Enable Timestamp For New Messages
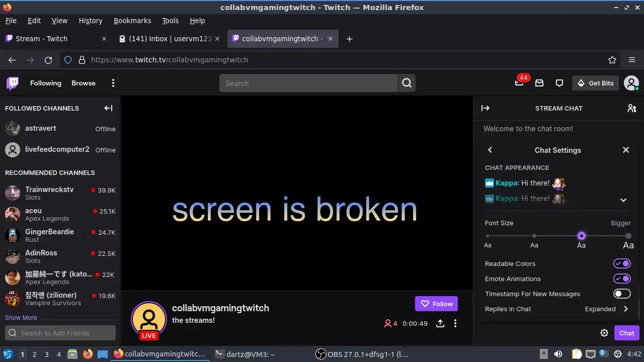 pos(622,294)
